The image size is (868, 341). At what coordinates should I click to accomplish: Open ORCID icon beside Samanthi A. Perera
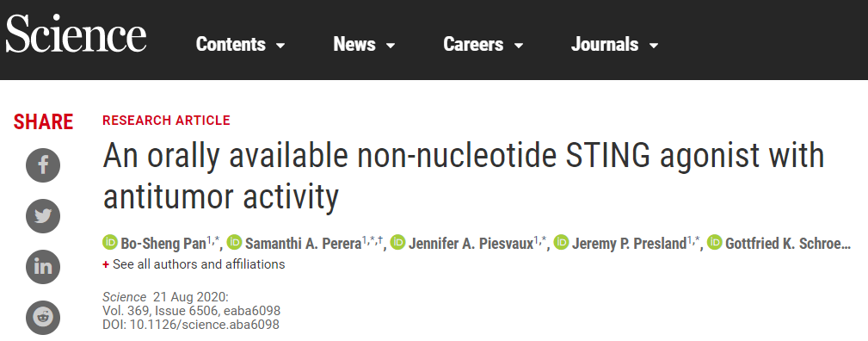pyautogui.click(x=235, y=242)
